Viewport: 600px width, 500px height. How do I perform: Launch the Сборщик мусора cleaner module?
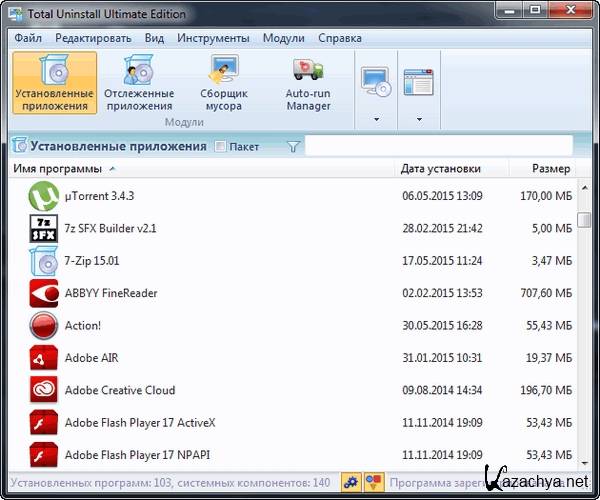223,83
